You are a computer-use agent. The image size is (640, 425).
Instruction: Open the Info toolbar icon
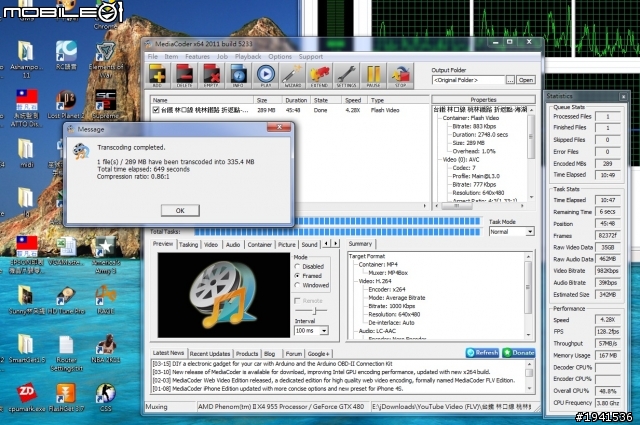click(238, 76)
